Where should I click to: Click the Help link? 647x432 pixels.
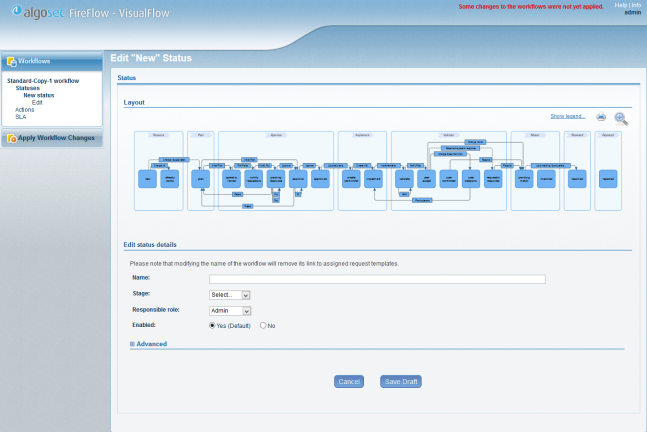click(620, 5)
